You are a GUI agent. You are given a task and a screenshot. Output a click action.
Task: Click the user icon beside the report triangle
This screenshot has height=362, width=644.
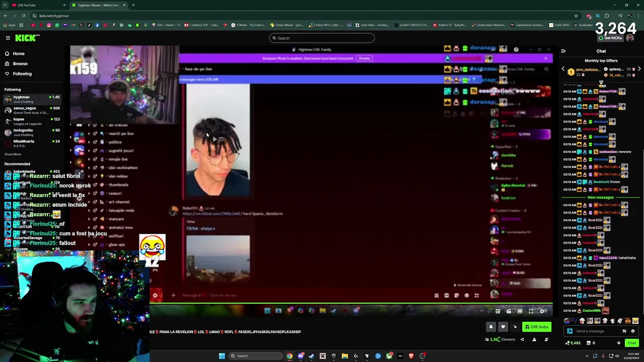(546, 339)
